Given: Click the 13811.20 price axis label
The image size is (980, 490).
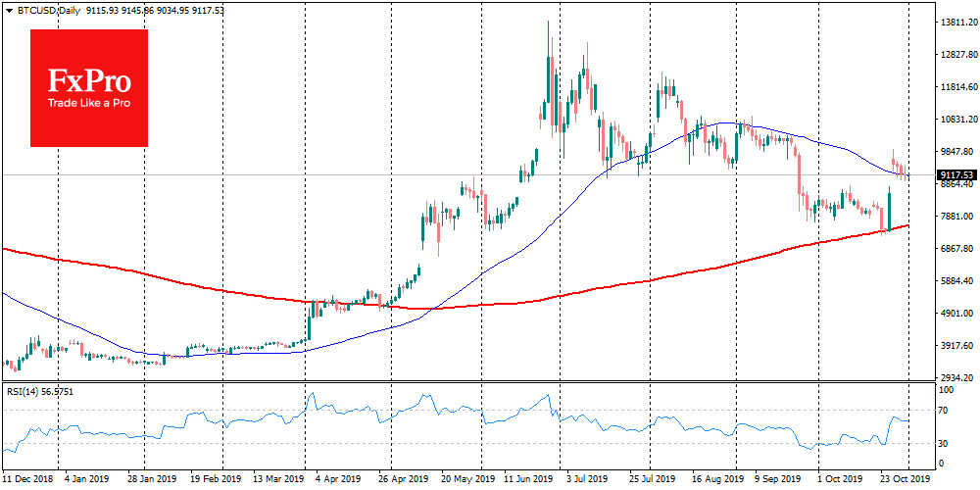Looking at the screenshot, I should click(x=958, y=22).
